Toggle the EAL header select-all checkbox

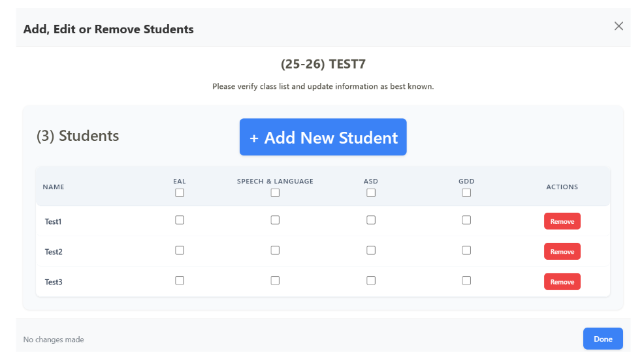[180, 193]
